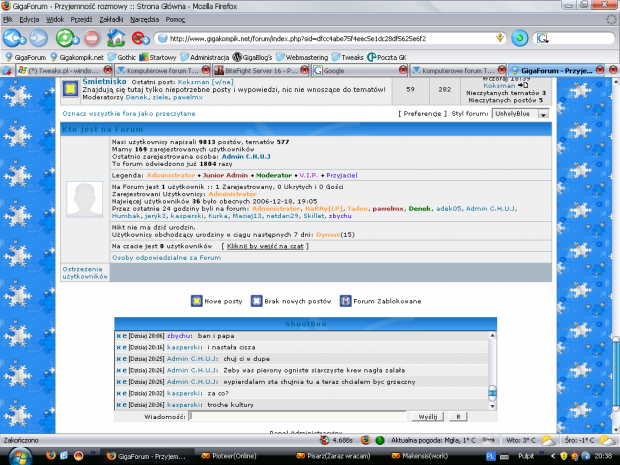Click the Forum Zablokowane legend icon
Image resolution: width=620 pixels, height=465 pixels.
click(345, 300)
